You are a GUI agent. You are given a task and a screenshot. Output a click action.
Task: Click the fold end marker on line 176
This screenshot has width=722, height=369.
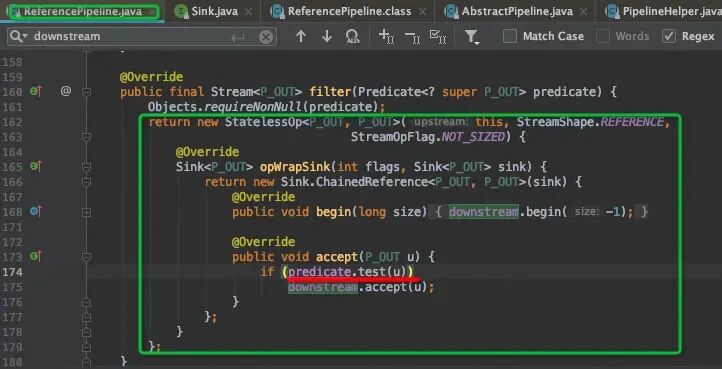(86, 302)
